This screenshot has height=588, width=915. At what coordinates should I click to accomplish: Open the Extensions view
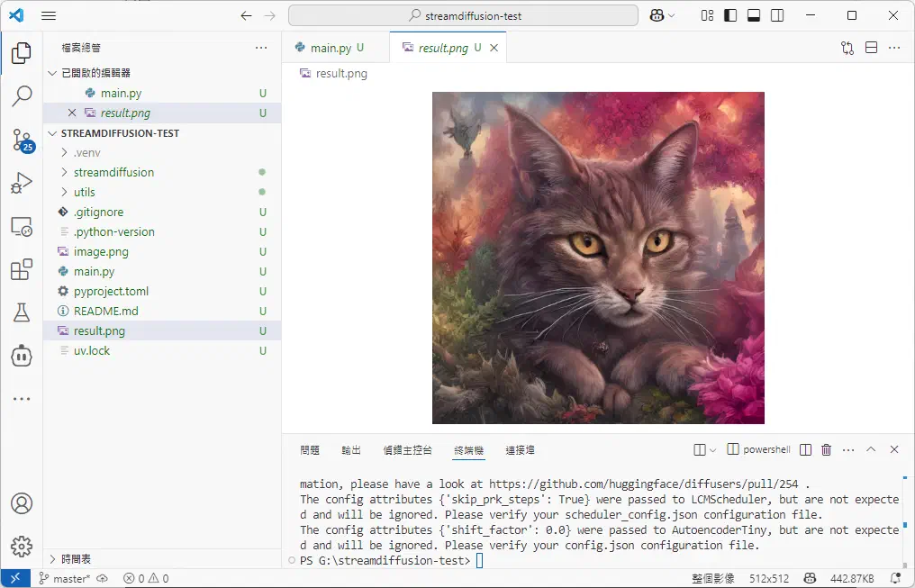pos(22,269)
